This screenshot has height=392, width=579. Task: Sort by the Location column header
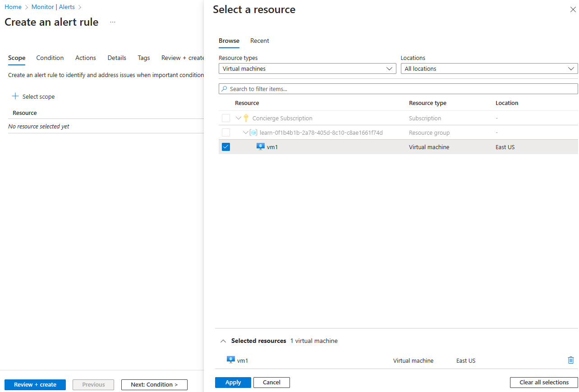[507, 103]
